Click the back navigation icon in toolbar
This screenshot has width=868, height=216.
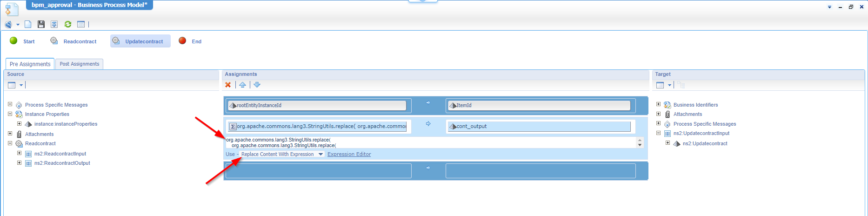(x=8, y=24)
